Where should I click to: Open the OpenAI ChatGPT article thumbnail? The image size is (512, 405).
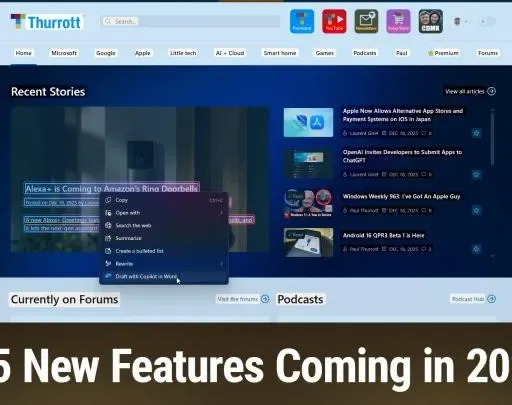[x=308, y=164]
